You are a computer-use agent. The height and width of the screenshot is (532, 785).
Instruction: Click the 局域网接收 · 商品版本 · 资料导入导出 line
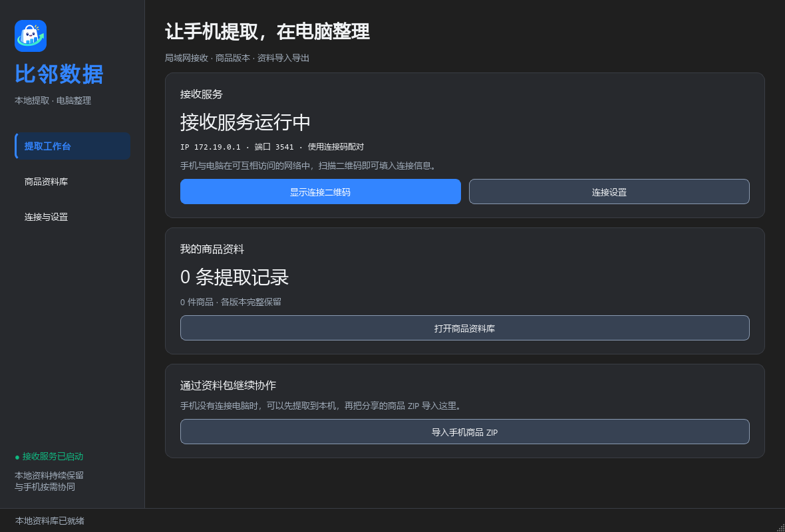click(237, 58)
